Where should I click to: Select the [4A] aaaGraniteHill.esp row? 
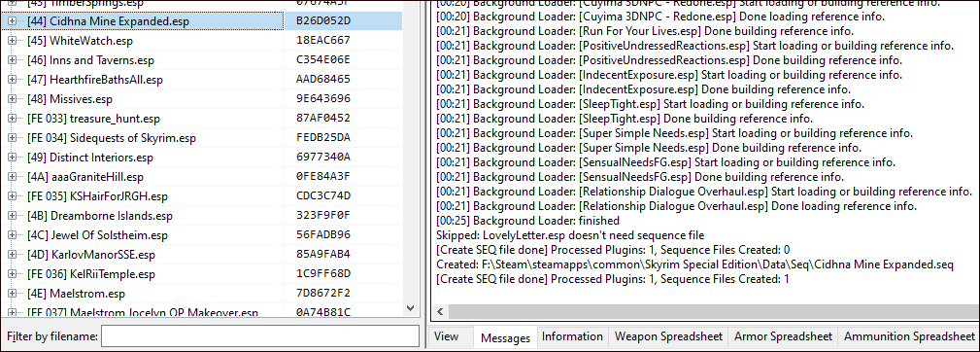pyautogui.click(x=202, y=176)
